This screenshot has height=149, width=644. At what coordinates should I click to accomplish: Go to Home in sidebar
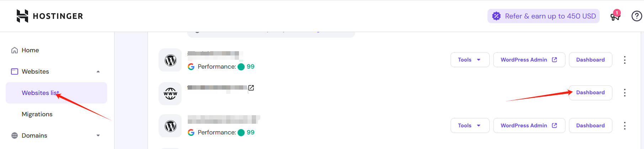click(30, 50)
